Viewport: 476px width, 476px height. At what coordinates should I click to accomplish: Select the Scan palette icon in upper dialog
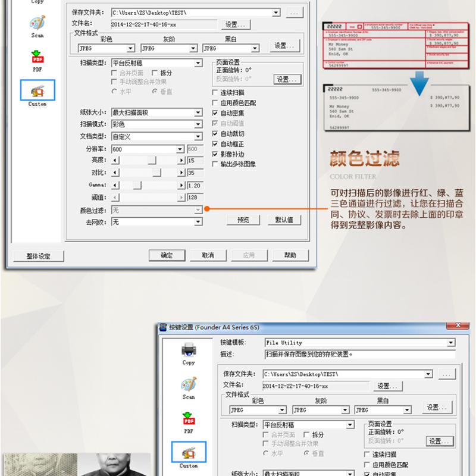pos(37,24)
